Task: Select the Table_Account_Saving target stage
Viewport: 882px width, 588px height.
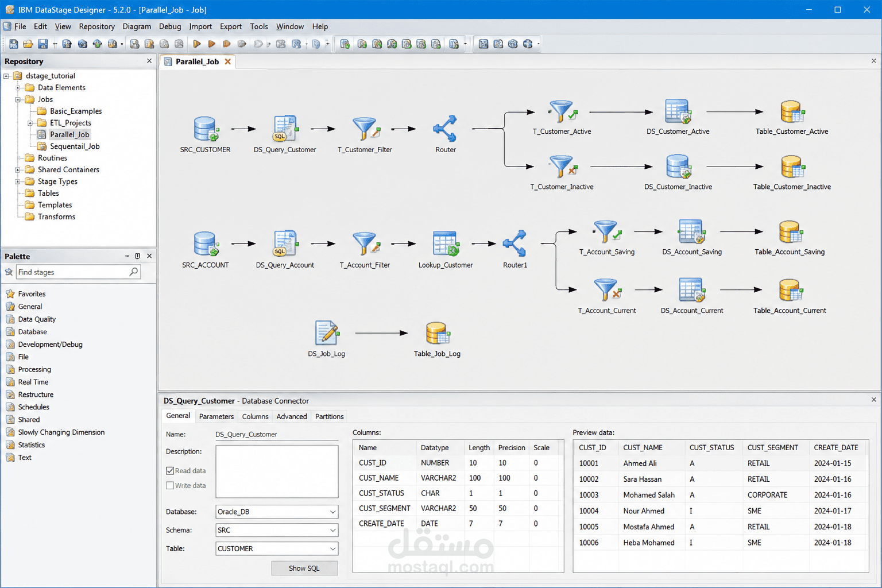Action: pos(791,232)
